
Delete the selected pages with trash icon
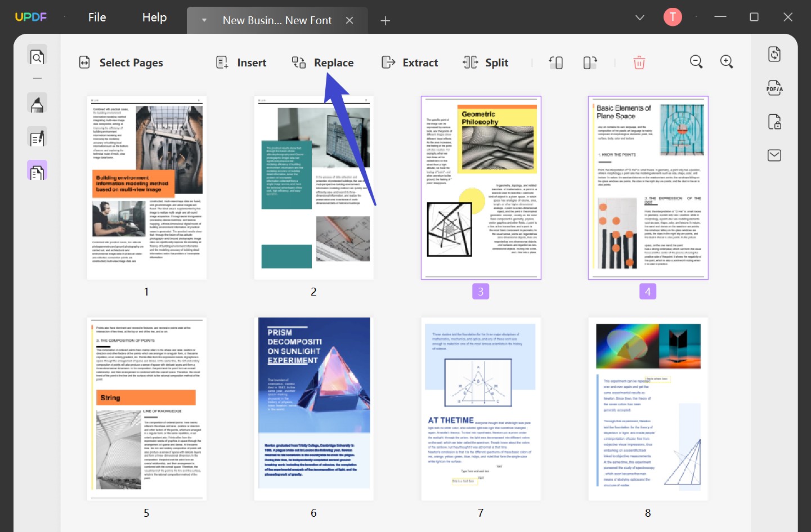pyautogui.click(x=639, y=62)
